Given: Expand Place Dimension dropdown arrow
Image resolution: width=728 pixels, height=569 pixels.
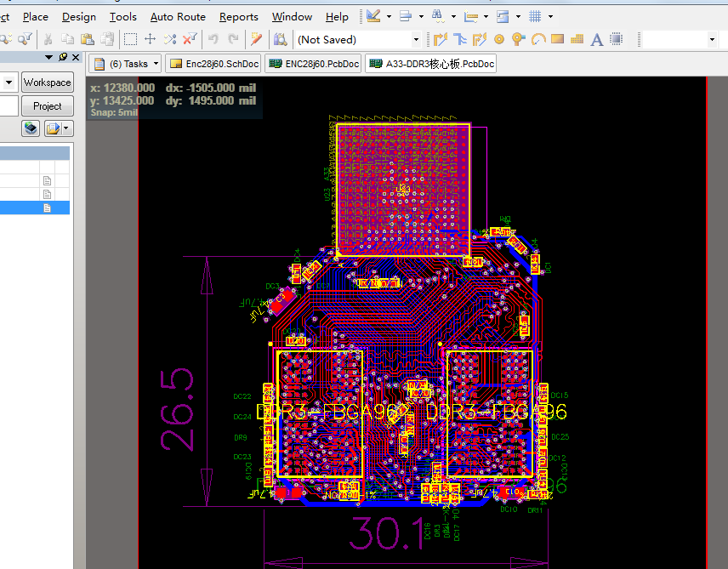Looking at the screenshot, I should [486, 16].
